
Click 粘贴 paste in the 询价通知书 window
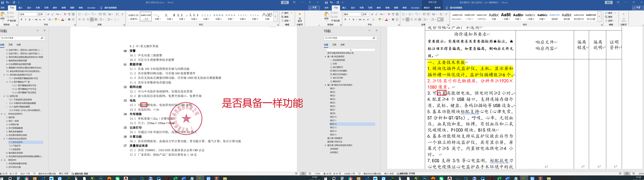[x=327, y=16]
